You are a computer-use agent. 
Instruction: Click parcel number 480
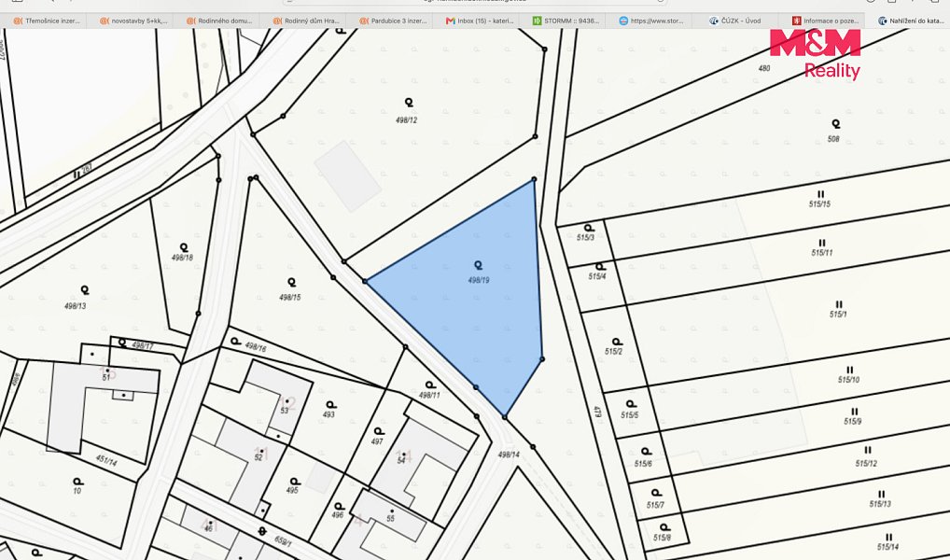[764, 68]
